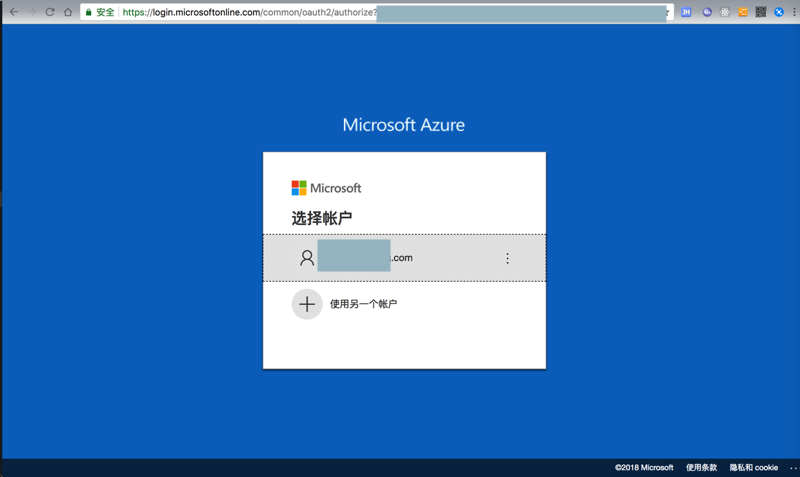800x477 pixels.
Task: Reload the Azure login page
Action: click(50, 12)
